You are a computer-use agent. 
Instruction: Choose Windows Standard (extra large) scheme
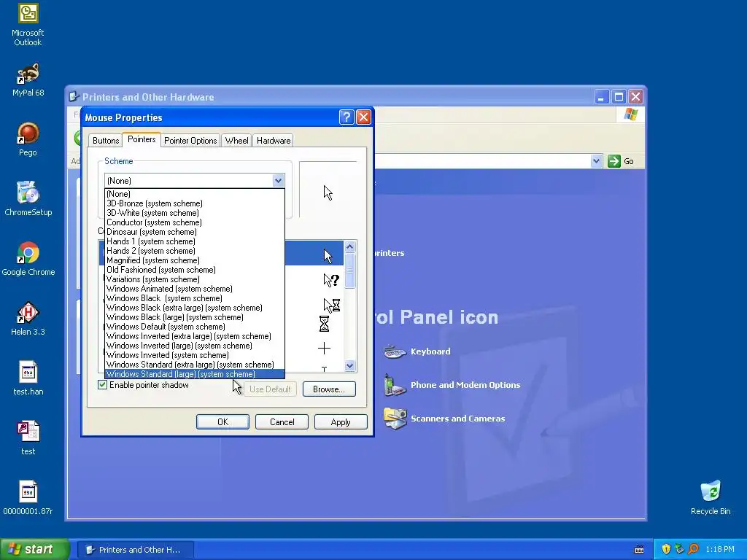194,365
